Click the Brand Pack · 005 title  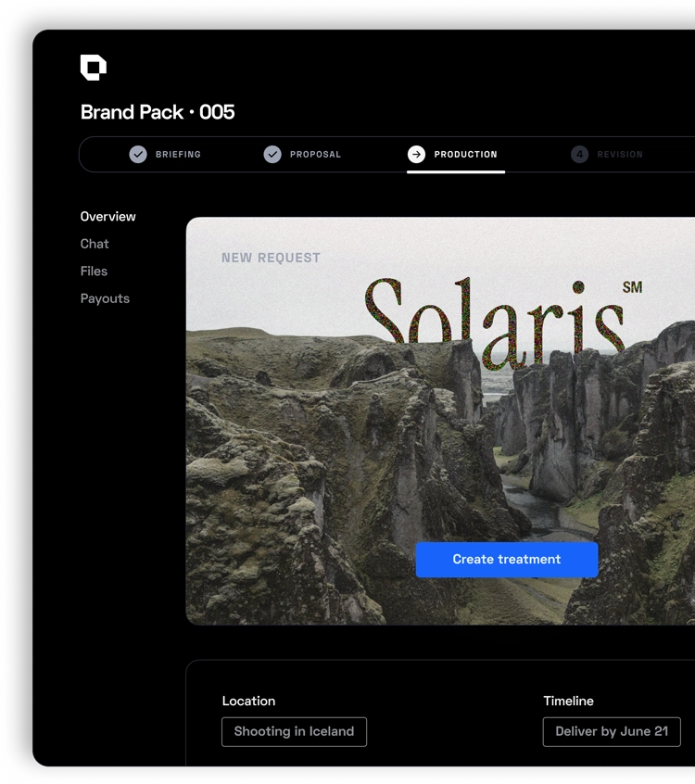(x=158, y=112)
